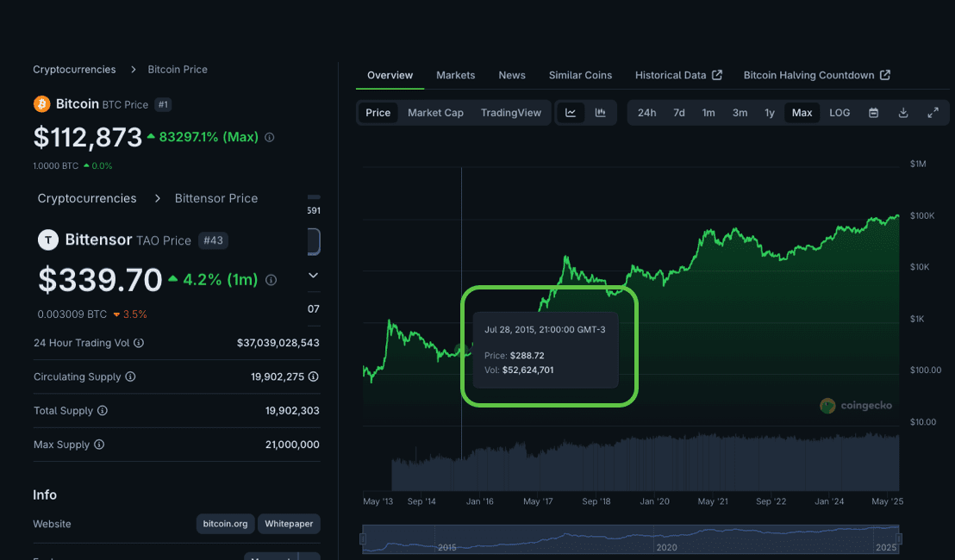Viewport: 955px width, 560px height.
Task: Click the left handle of the range slider
Action: tap(363, 539)
